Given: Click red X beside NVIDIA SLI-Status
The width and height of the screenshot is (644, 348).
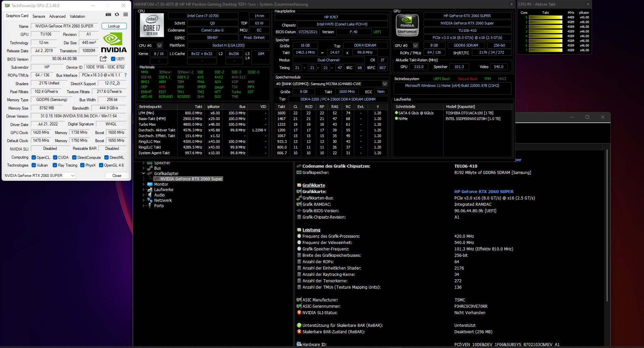Looking at the screenshot, I should pos(299,312).
